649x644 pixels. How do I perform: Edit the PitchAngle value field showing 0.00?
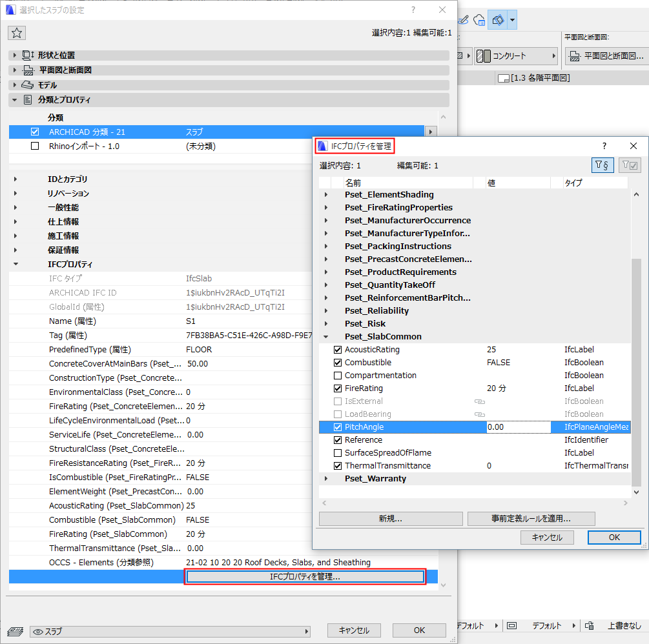coord(517,427)
